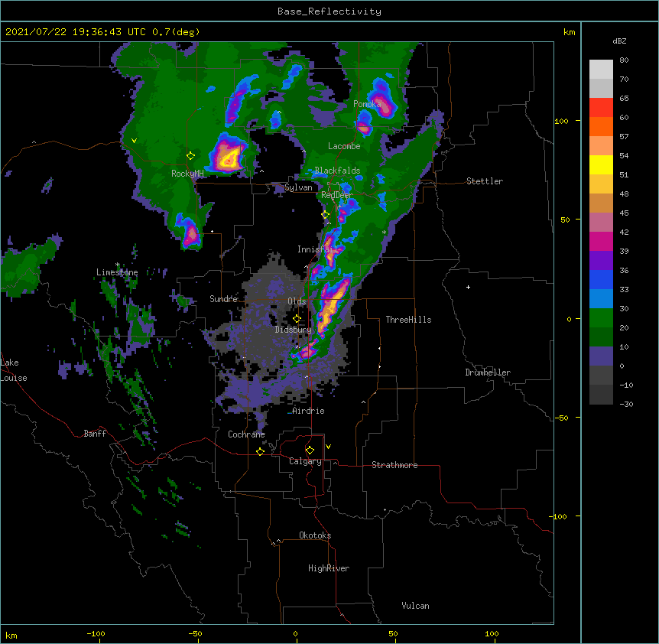Select the Didsbury city label
The image size is (659, 644).
point(294,330)
